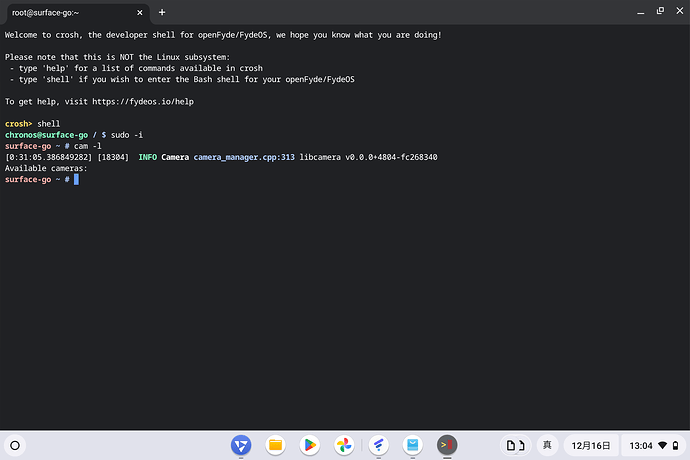Viewport: 690px width, 460px height.
Task: Open calendar from 12月16日 date
Action: (589, 445)
